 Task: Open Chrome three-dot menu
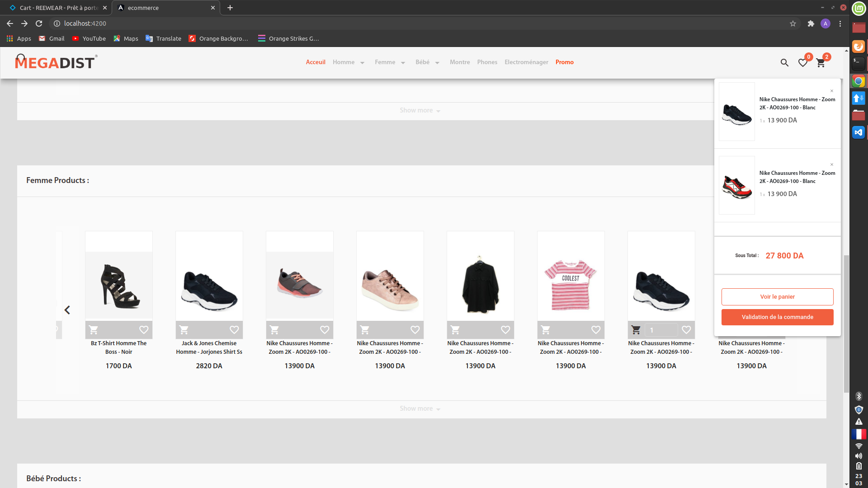[x=840, y=23]
